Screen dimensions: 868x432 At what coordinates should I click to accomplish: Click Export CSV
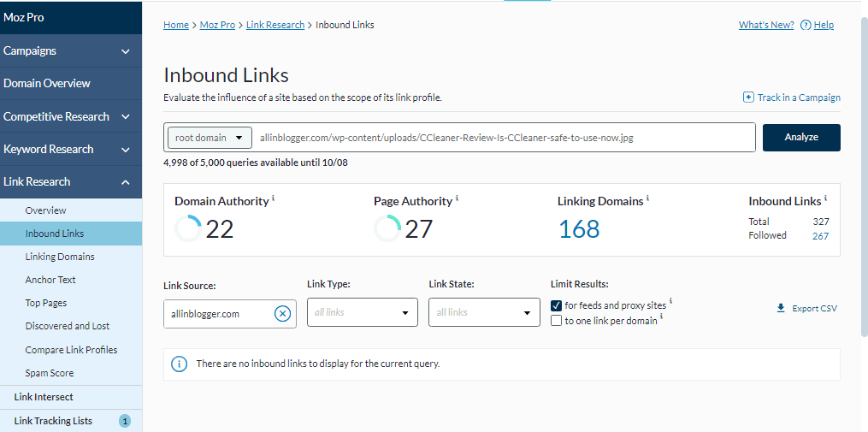[814, 309]
